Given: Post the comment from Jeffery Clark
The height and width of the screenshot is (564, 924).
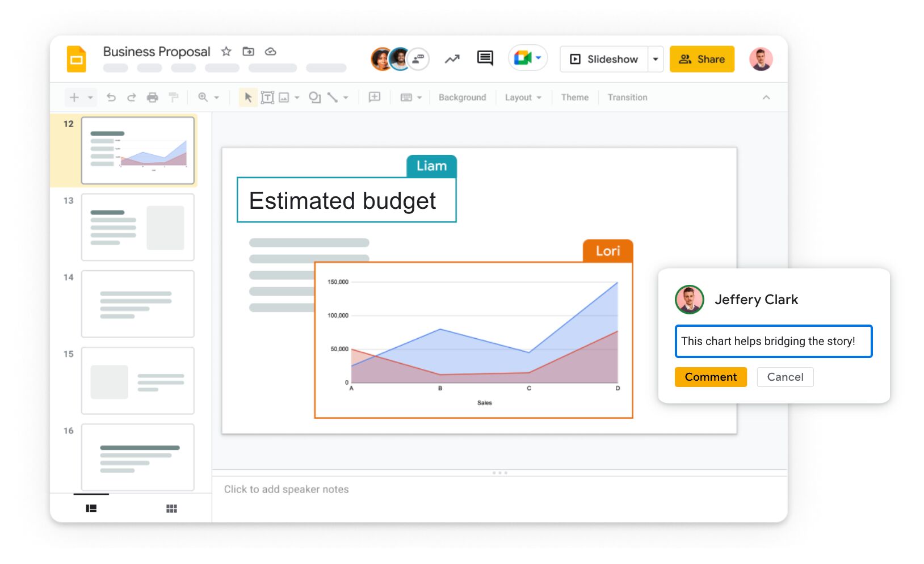Looking at the screenshot, I should pos(711,377).
